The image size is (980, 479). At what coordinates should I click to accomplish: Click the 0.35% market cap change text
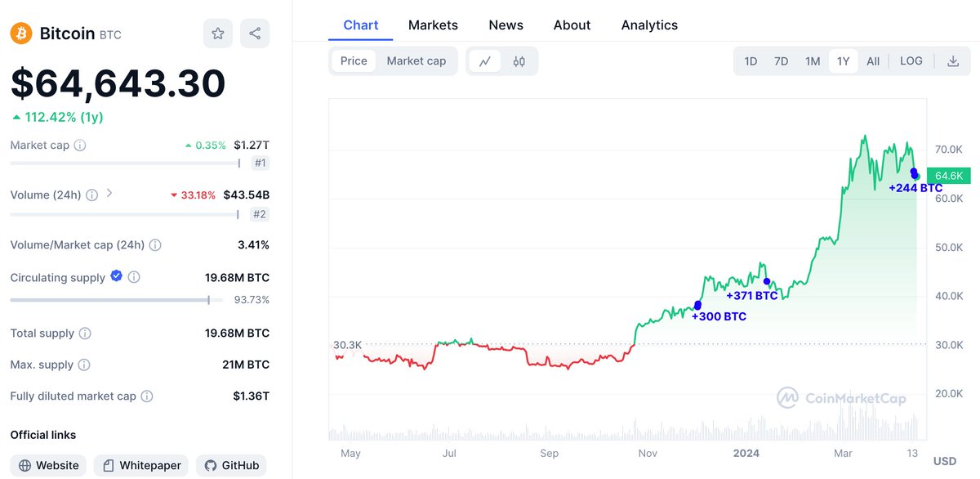pos(205,145)
